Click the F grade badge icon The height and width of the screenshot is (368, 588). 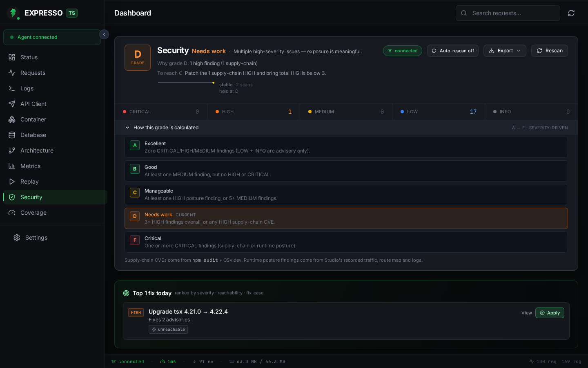coord(135,240)
